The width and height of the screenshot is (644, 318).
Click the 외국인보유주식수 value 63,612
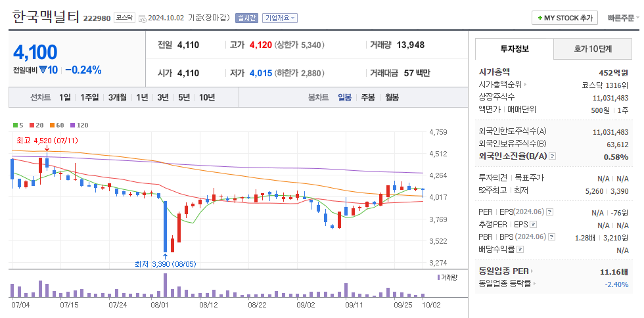click(618, 144)
